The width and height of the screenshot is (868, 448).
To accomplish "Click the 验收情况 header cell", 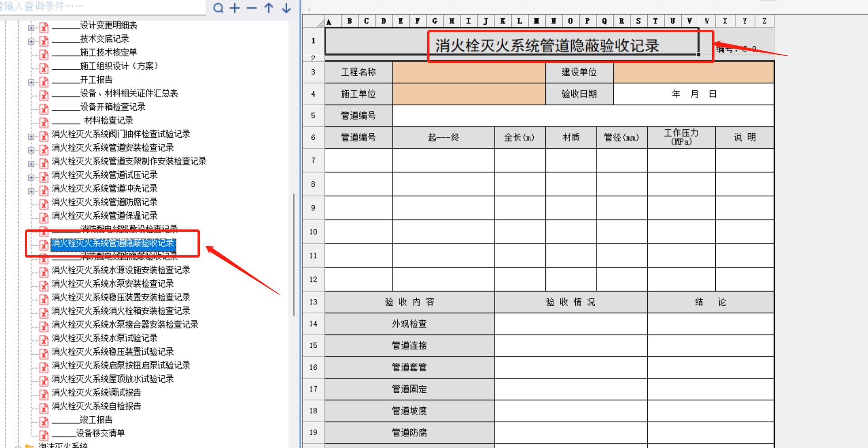I will [571, 302].
